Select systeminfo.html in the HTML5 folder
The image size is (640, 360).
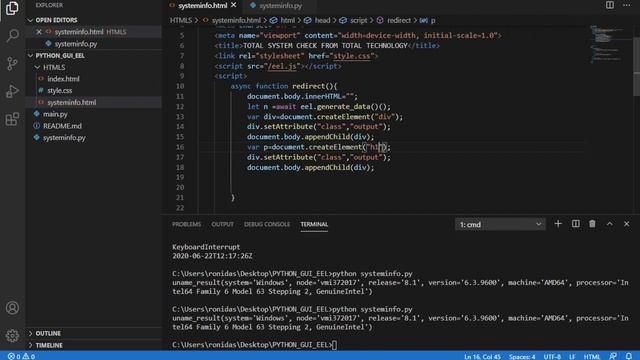coord(71,102)
